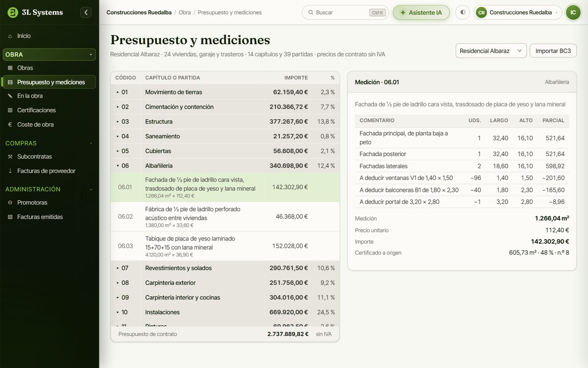Open Certificaciones in the sidebar
This screenshot has height=368, width=588.
tap(49, 110)
